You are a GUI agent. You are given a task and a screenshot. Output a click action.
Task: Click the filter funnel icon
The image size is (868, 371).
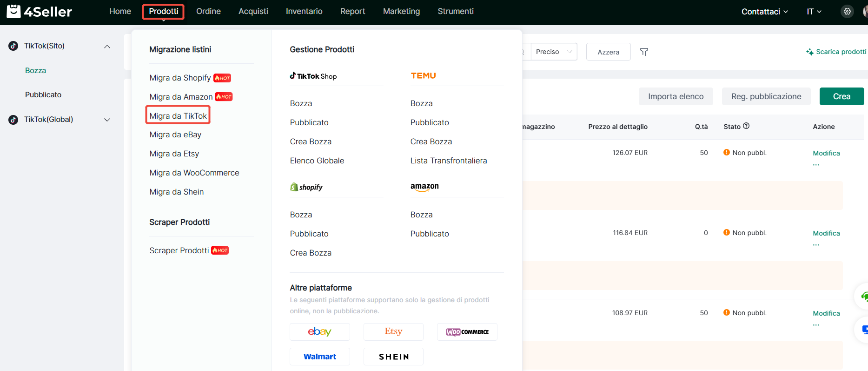click(x=644, y=52)
